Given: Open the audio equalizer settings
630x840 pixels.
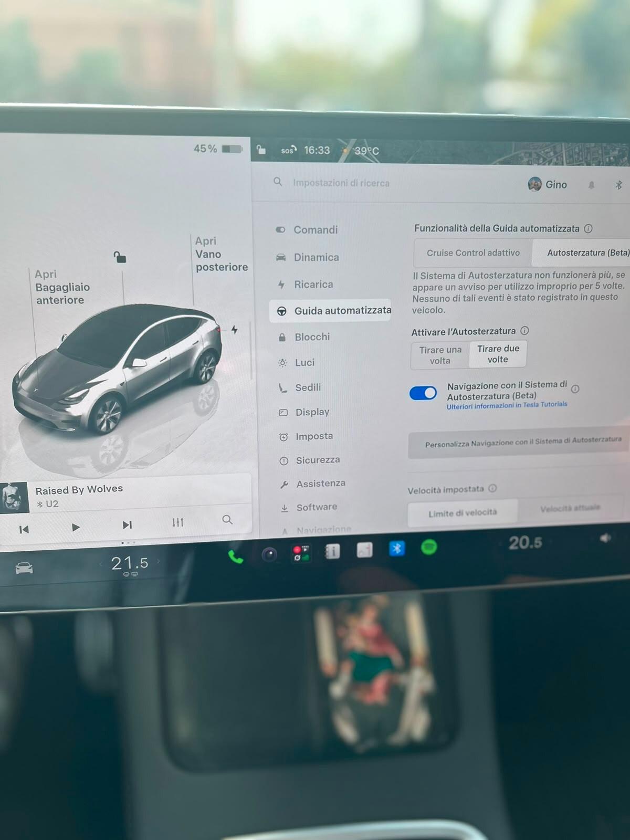Looking at the screenshot, I should tap(178, 522).
